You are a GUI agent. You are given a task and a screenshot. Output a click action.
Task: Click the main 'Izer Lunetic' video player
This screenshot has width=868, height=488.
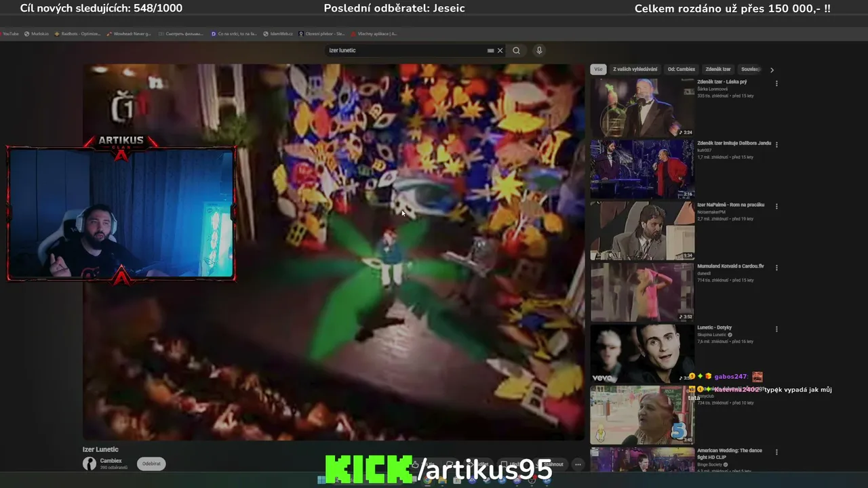[x=334, y=252]
